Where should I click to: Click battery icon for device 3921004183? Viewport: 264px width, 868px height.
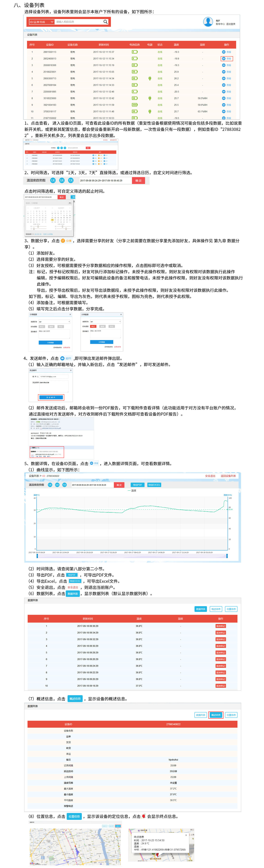(x=135, y=105)
